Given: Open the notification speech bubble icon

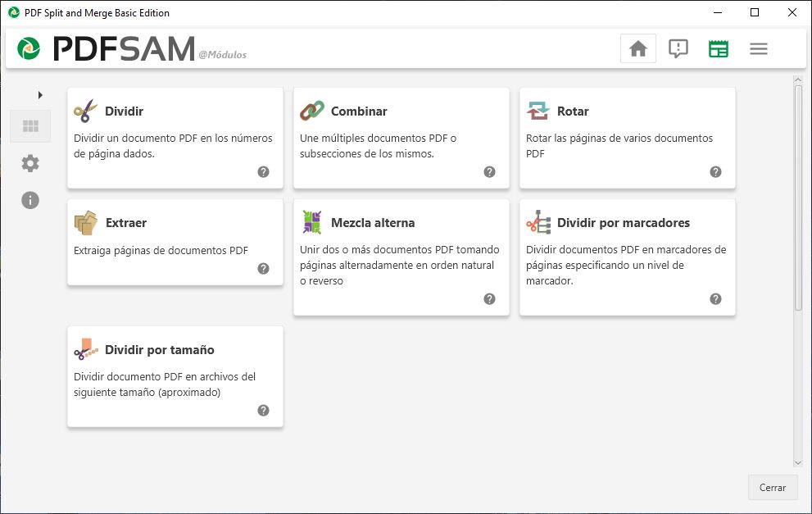Looking at the screenshot, I should click(x=678, y=48).
